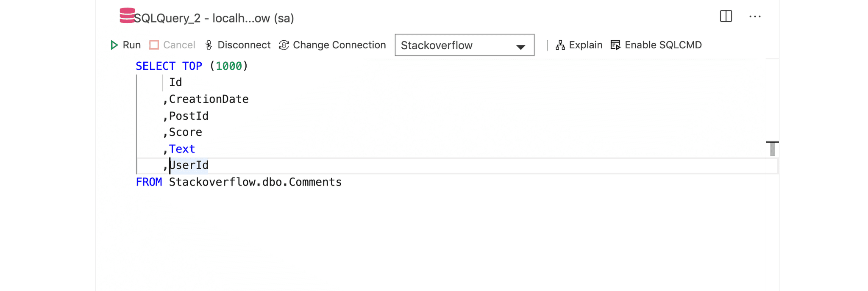Place cursor on the UserId line
The height and width of the screenshot is (291, 868).
189,165
